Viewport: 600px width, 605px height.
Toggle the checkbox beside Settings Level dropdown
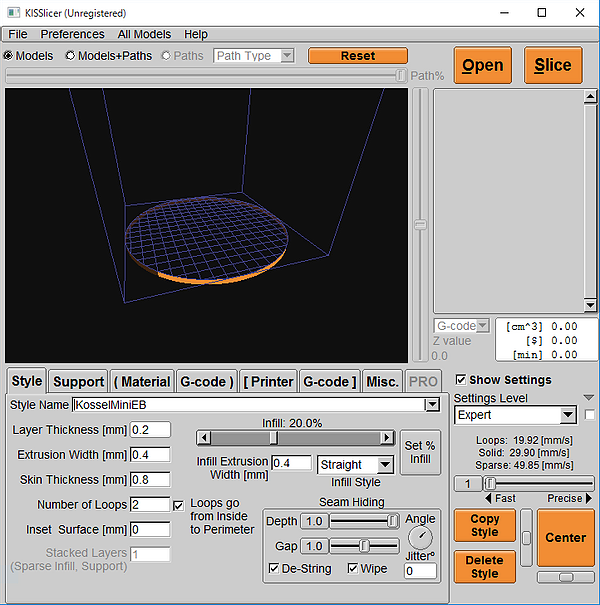click(590, 415)
